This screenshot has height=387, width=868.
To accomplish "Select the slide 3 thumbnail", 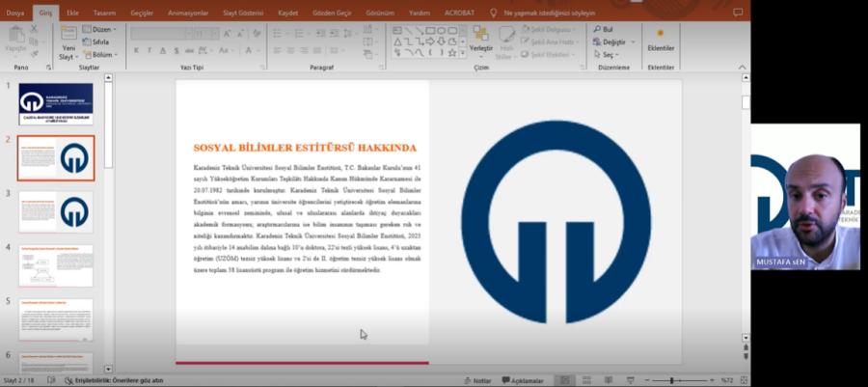I will [x=56, y=211].
